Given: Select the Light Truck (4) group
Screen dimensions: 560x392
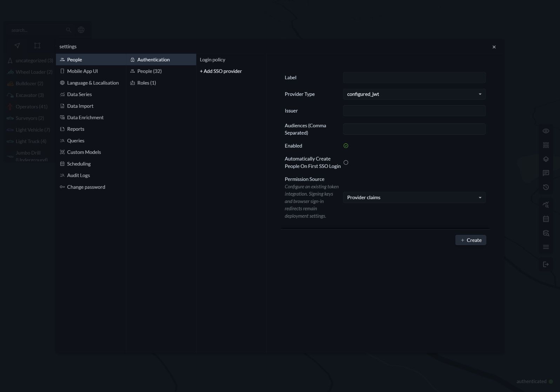Looking at the screenshot, I should [x=31, y=141].
